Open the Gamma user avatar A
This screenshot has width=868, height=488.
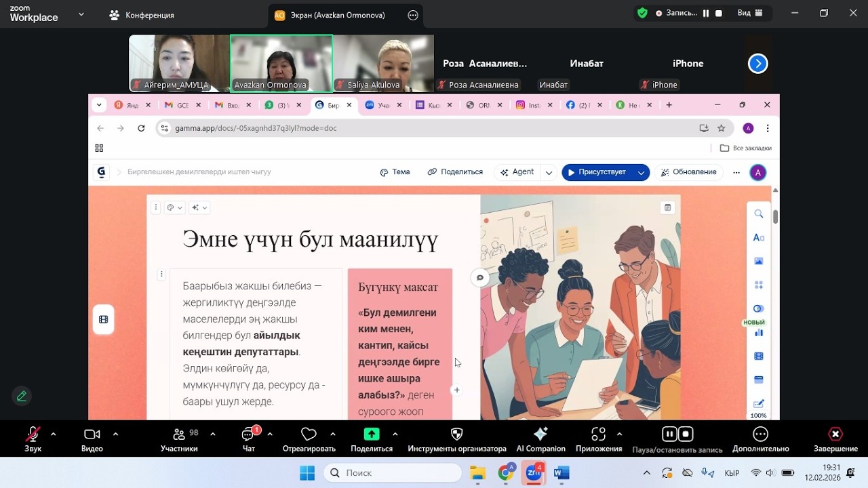pos(758,172)
